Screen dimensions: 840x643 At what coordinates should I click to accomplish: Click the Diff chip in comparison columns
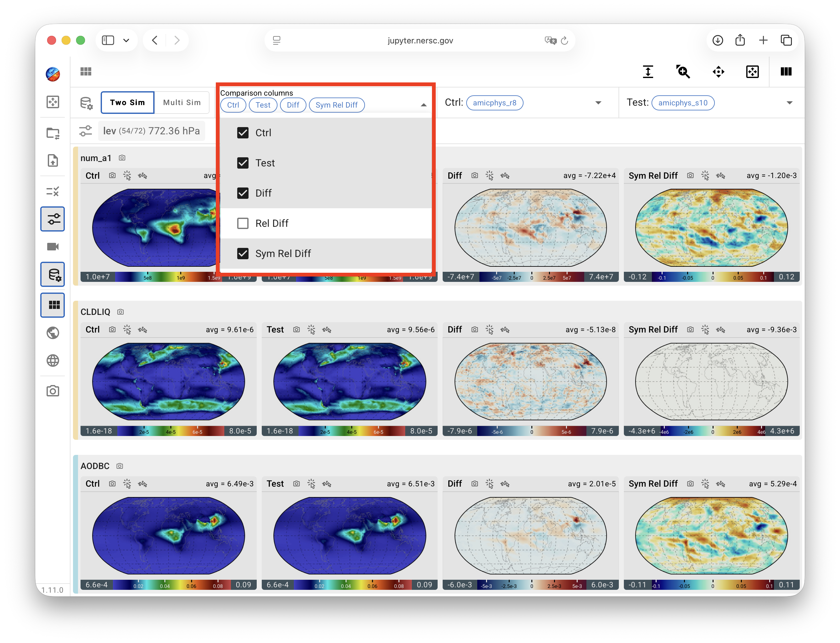[293, 105]
